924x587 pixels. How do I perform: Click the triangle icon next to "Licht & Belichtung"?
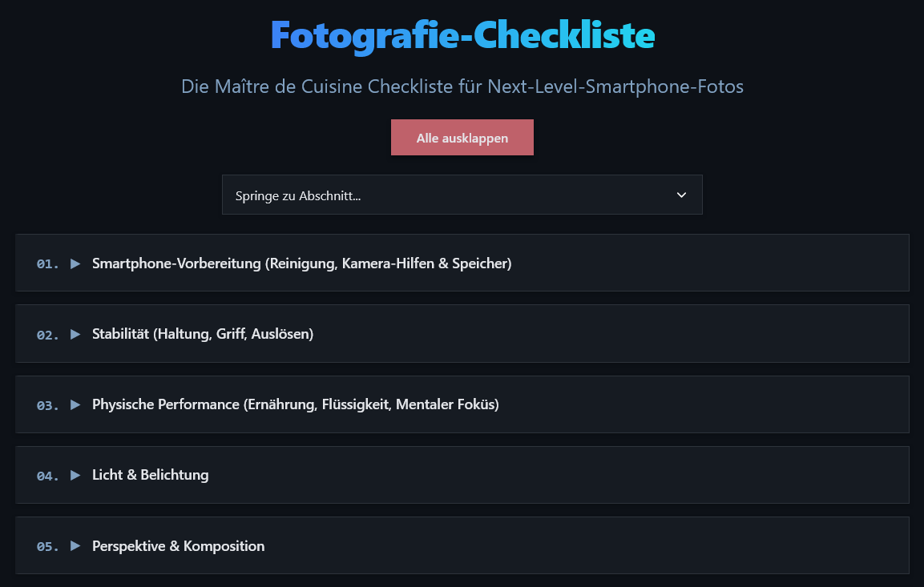tap(75, 475)
